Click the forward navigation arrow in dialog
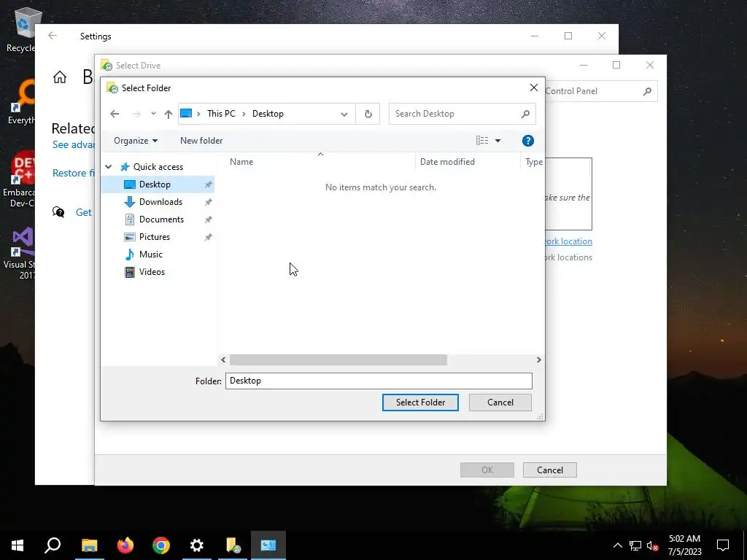This screenshot has width=747, height=560. [x=136, y=114]
